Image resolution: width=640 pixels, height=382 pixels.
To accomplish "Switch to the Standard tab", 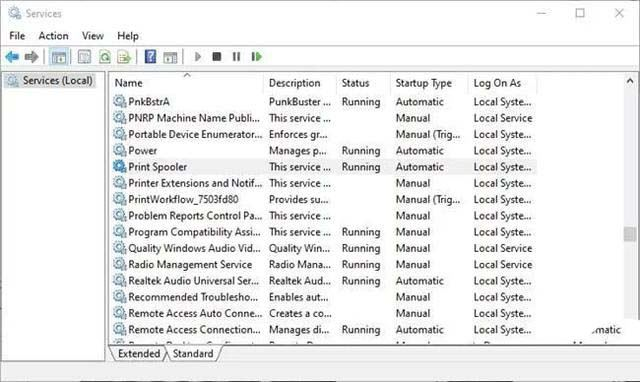I will tap(193, 353).
